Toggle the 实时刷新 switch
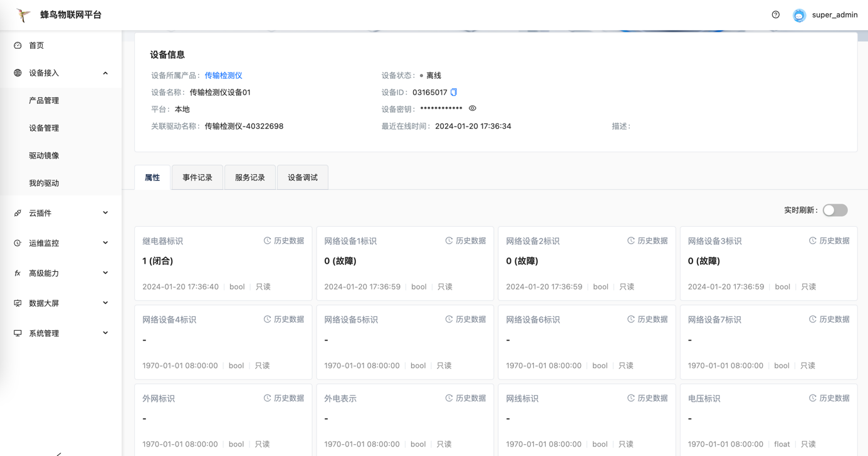This screenshot has height=456, width=868. click(x=835, y=210)
